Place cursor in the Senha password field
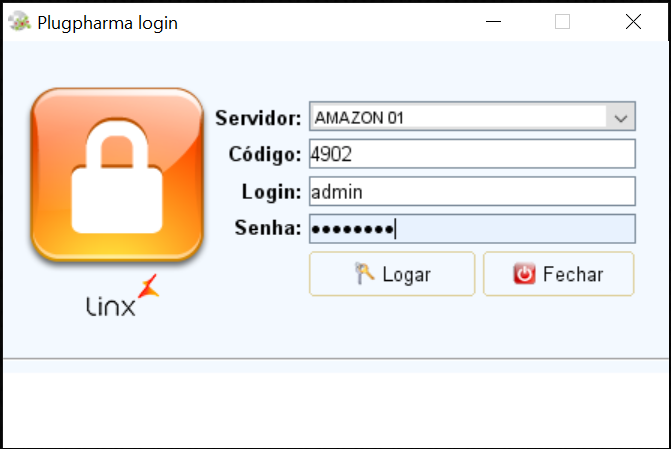This screenshot has width=671, height=449. coord(472,229)
